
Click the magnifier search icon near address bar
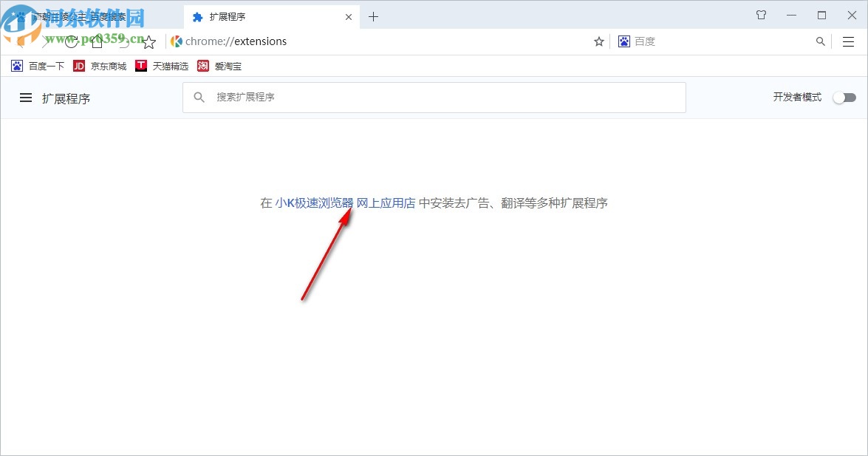pyautogui.click(x=820, y=41)
